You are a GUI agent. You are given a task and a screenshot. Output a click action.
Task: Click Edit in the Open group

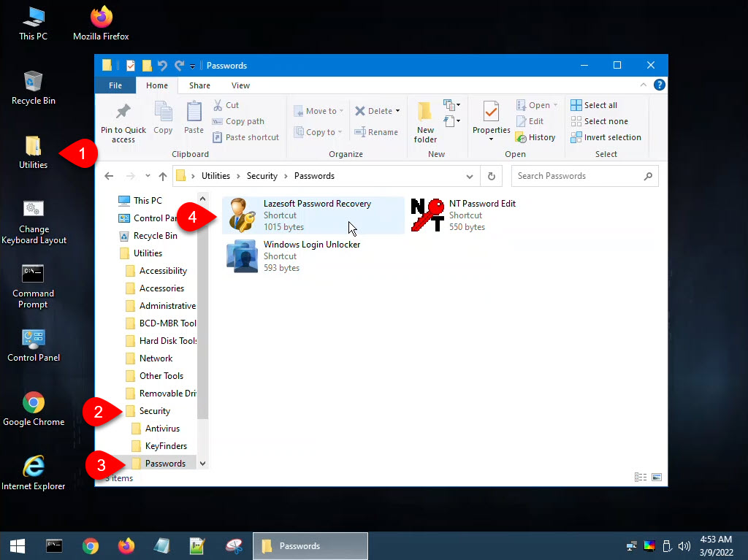click(x=530, y=121)
